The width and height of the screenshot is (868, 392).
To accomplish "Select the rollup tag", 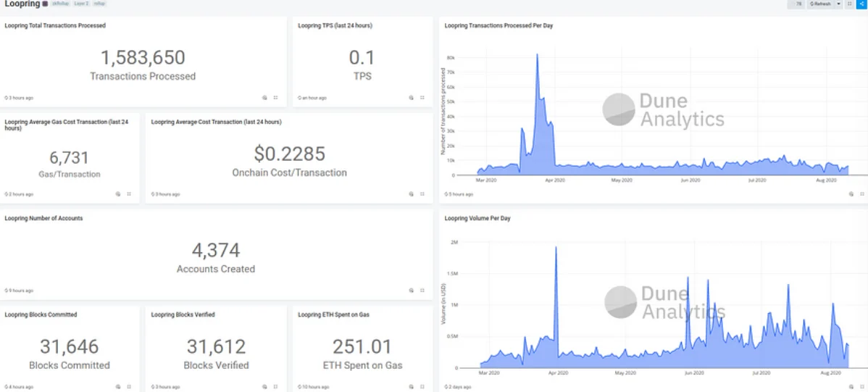I will tap(100, 4).
